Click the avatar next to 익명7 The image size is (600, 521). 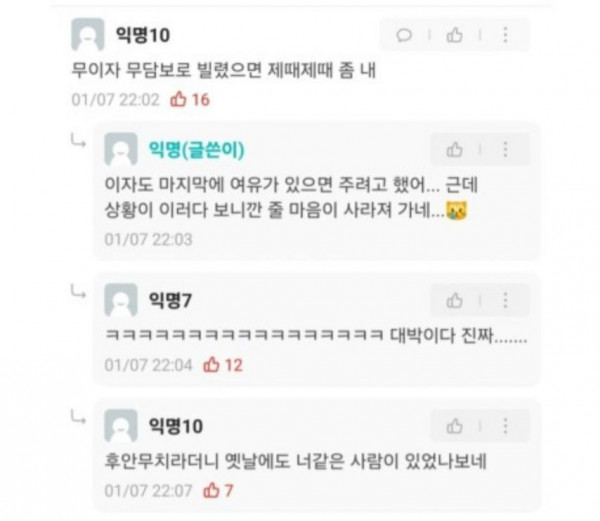pyautogui.click(x=121, y=300)
